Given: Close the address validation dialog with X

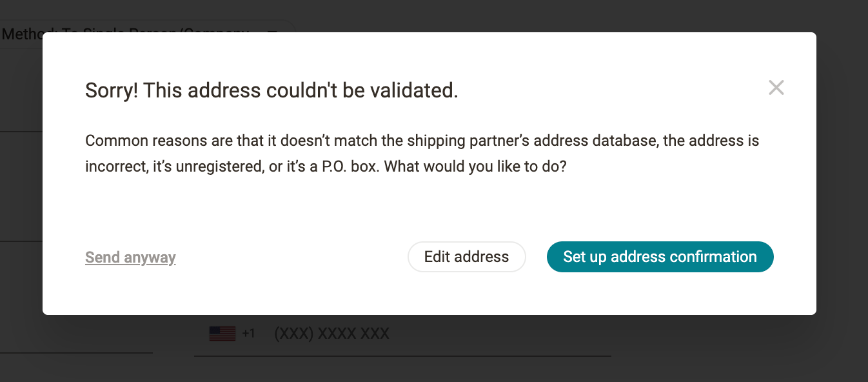Looking at the screenshot, I should coord(776,88).
